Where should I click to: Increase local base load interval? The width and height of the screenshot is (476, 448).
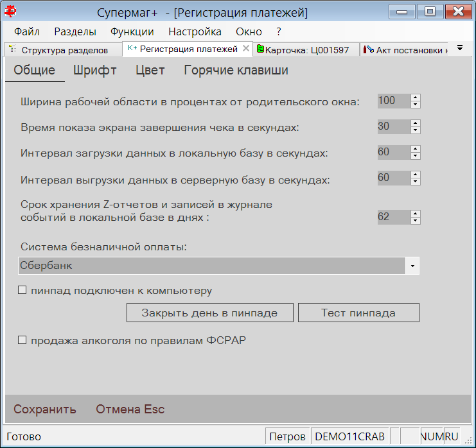coord(416,149)
